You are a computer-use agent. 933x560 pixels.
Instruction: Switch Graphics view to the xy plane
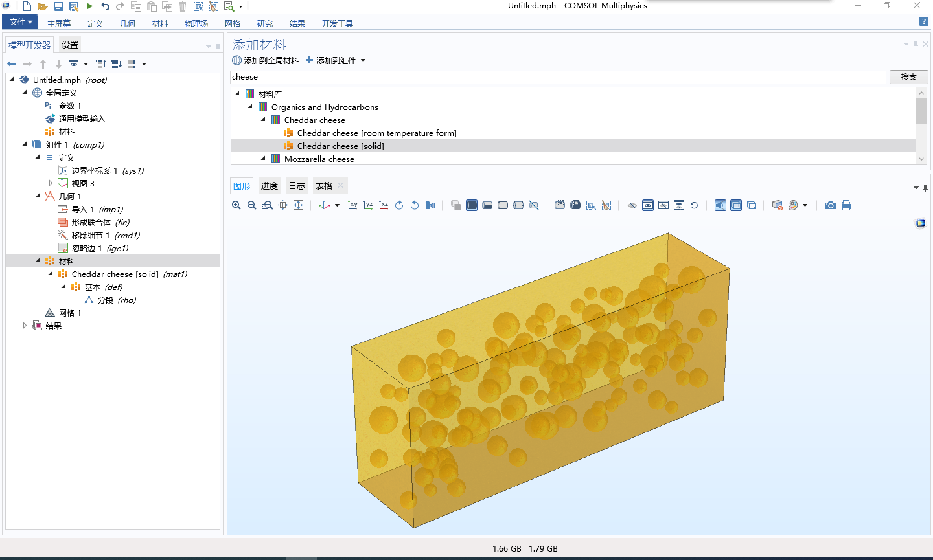click(353, 205)
